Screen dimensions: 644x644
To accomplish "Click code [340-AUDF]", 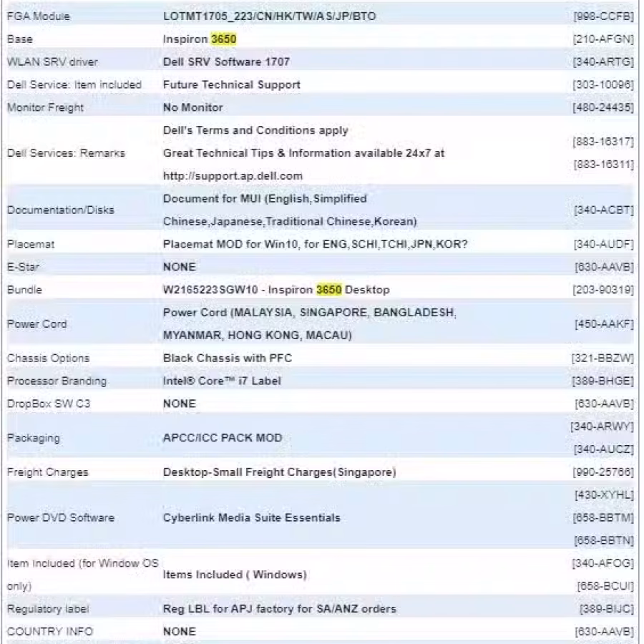I will 603,245.
